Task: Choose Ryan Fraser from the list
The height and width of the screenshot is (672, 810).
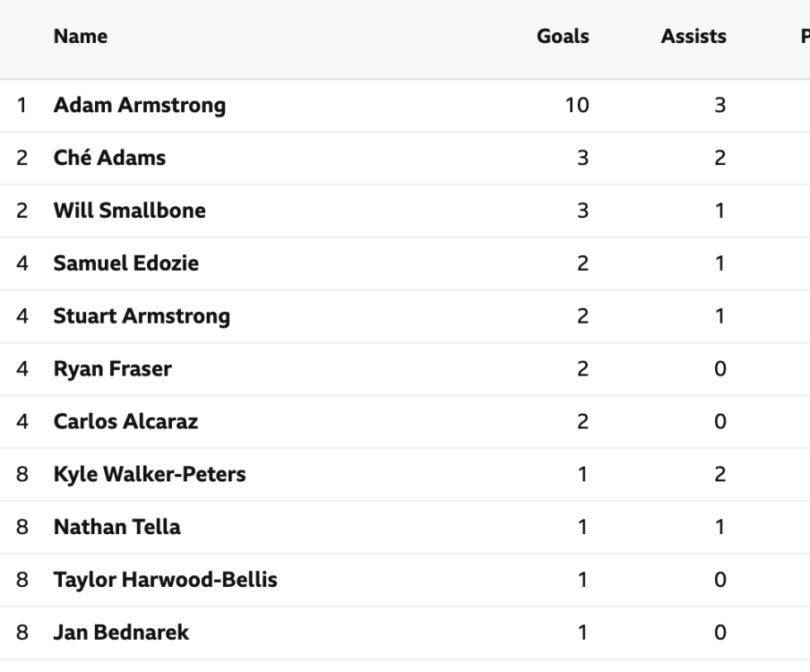Action: pos(113,369)
